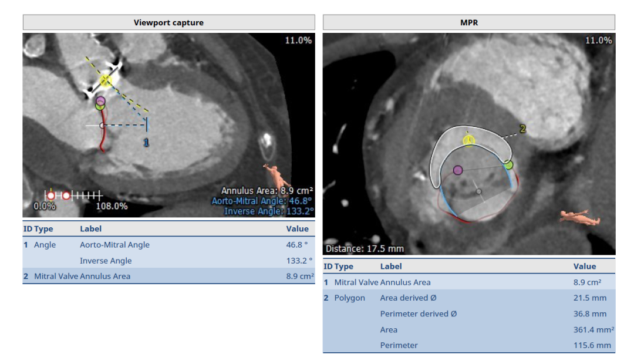The height and width of the screenshot is (364, 634).
Task: Select the purple marker in the MPR view
Action: 458,170
